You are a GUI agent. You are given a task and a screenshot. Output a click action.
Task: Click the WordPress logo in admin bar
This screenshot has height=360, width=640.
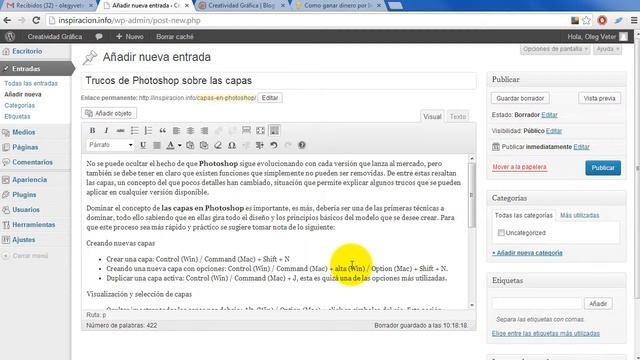(10, 36)
